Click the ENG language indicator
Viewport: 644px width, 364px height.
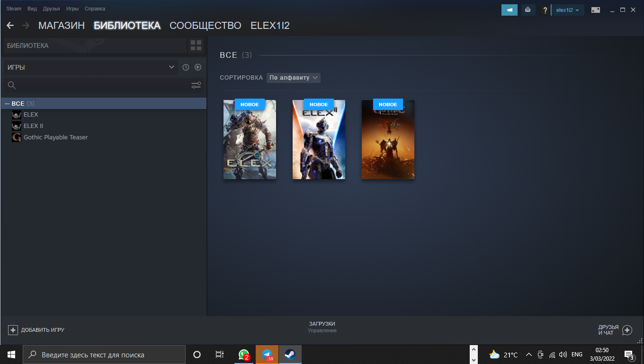[577, 355]
